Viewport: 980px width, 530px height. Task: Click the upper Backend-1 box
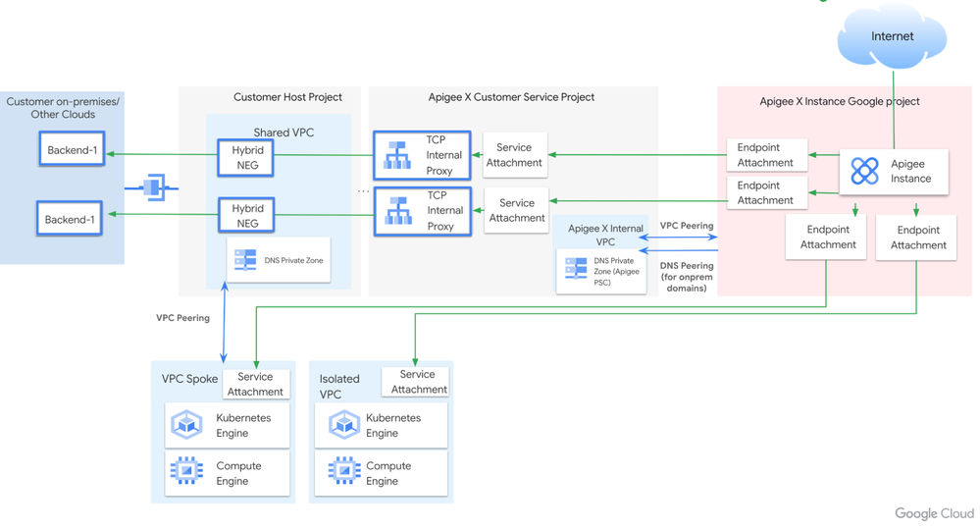pyautogui.click(x=72, y=149)
